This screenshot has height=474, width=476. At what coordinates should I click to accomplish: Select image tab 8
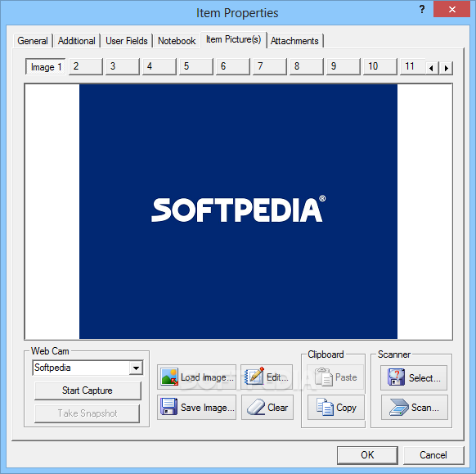[x=307, y=66]
